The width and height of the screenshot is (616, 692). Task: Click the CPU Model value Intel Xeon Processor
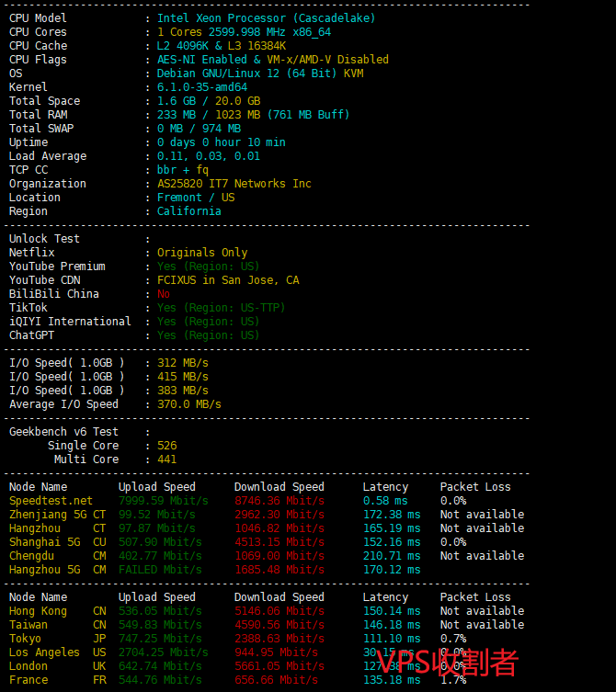tap(266, 18)
